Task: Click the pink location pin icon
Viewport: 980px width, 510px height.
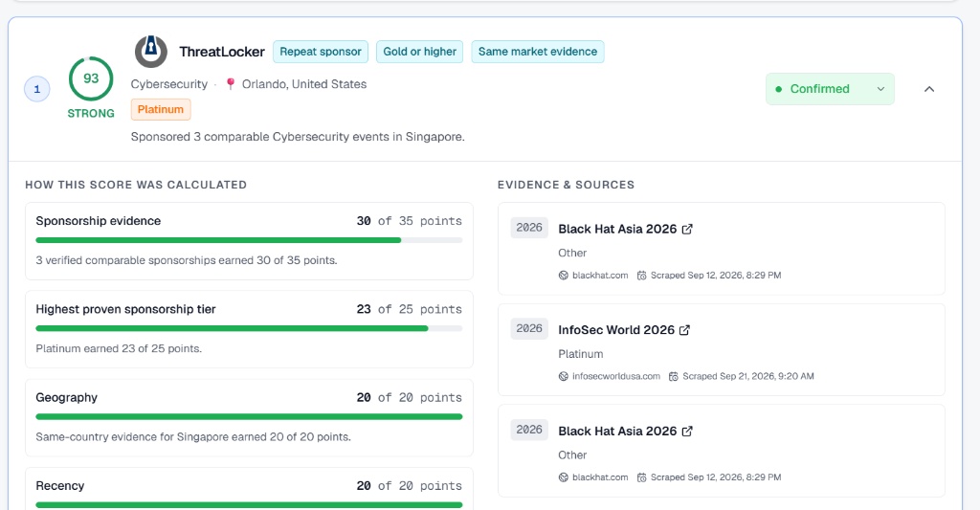Action: pos(230,84)
